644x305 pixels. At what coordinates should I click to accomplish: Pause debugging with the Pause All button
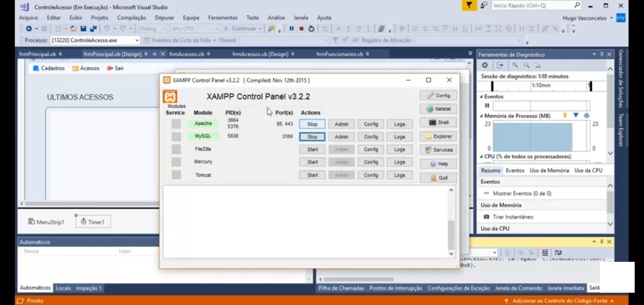point(291,29)
